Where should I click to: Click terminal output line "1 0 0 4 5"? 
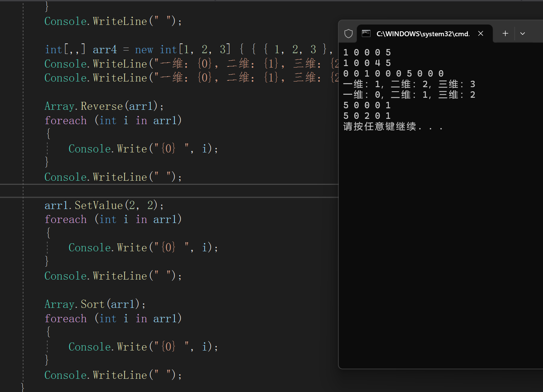click(367, 63)
